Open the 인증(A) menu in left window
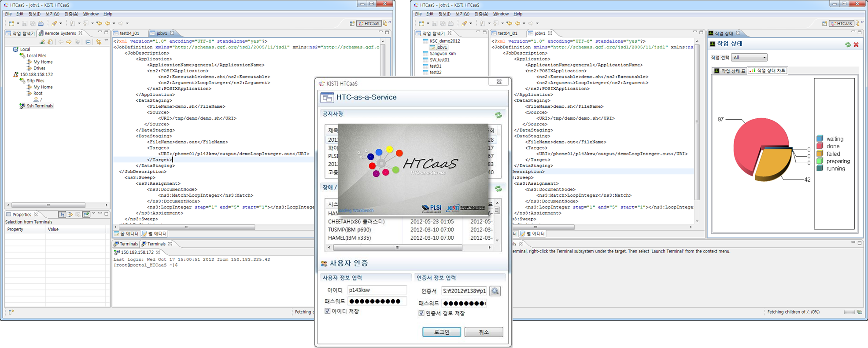This screenshot has width=868, height=348. (x=71, y=14)
